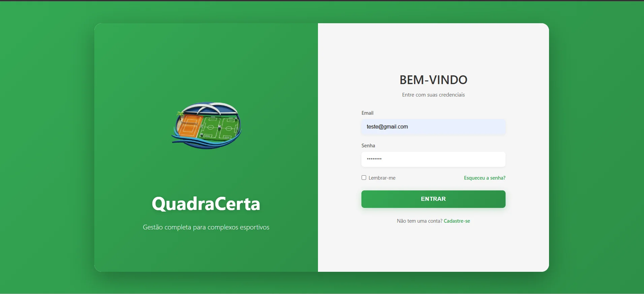Go to Cadastre-se registration link

click(457, 221)
